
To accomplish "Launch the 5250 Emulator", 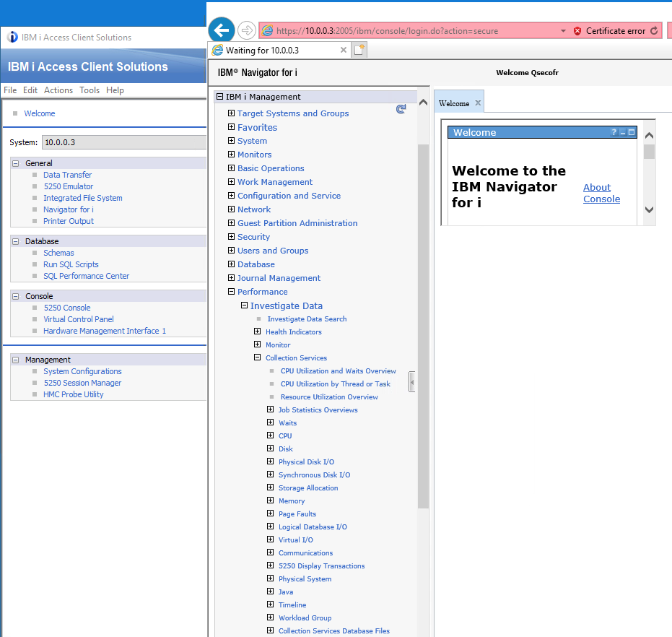I will point(68,186).
